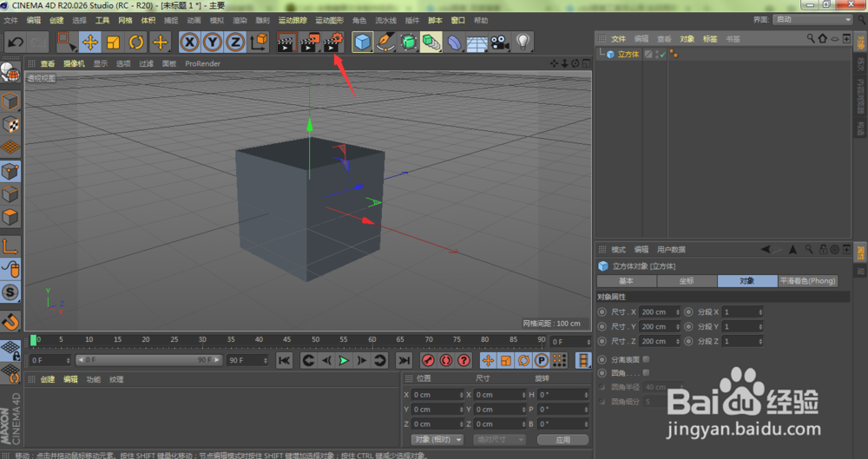Click the 尺寸.Y 200 cm input field
The image size is (868, 459).
coord(660,326)
